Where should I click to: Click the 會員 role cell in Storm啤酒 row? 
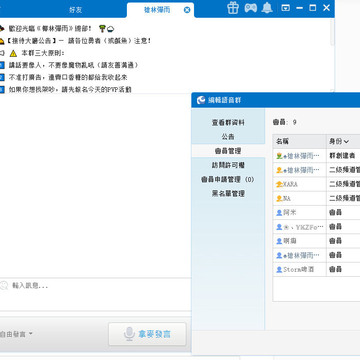click(343, 269)
